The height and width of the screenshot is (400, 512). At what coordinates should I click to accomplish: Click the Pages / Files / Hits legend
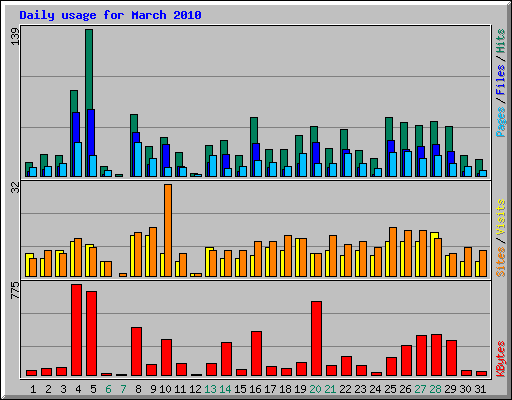(x=500, y=83)
